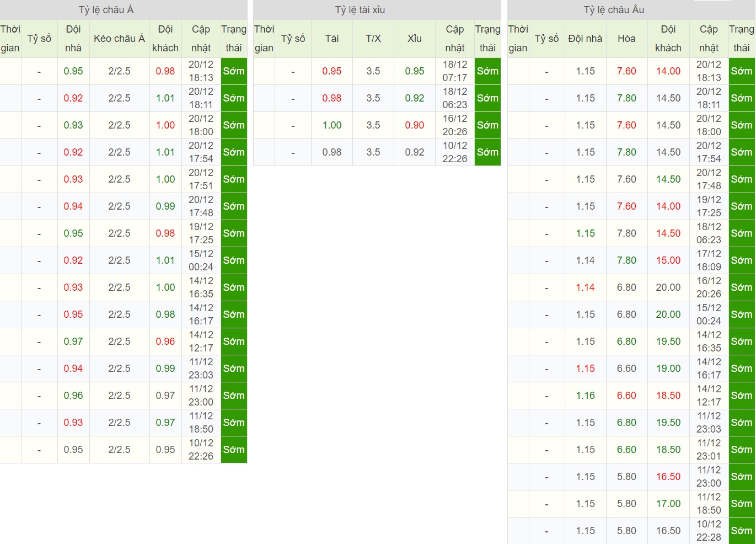Click the 20/12 17:51 update time
756x544 pixels.
pyautogui.click(x=201, y=179)
